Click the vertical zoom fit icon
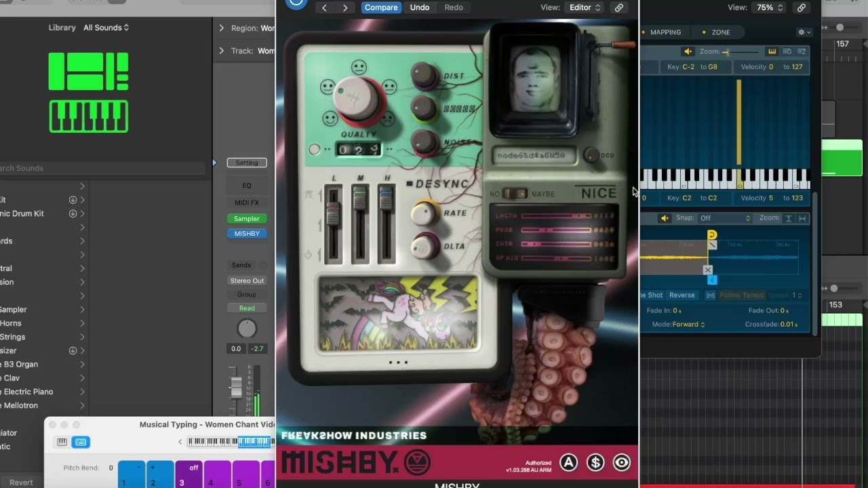This screenshot has width=868, height=488. tap(788, 218)
